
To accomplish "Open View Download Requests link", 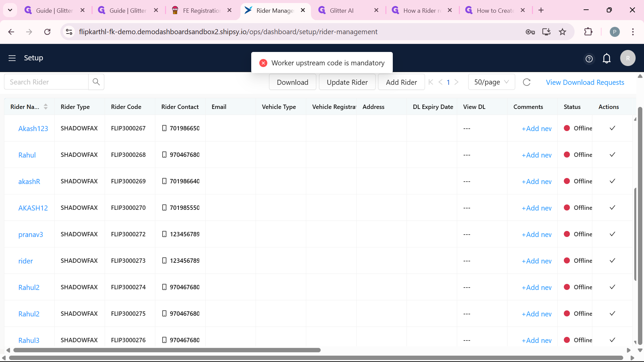I will point(585,82).
